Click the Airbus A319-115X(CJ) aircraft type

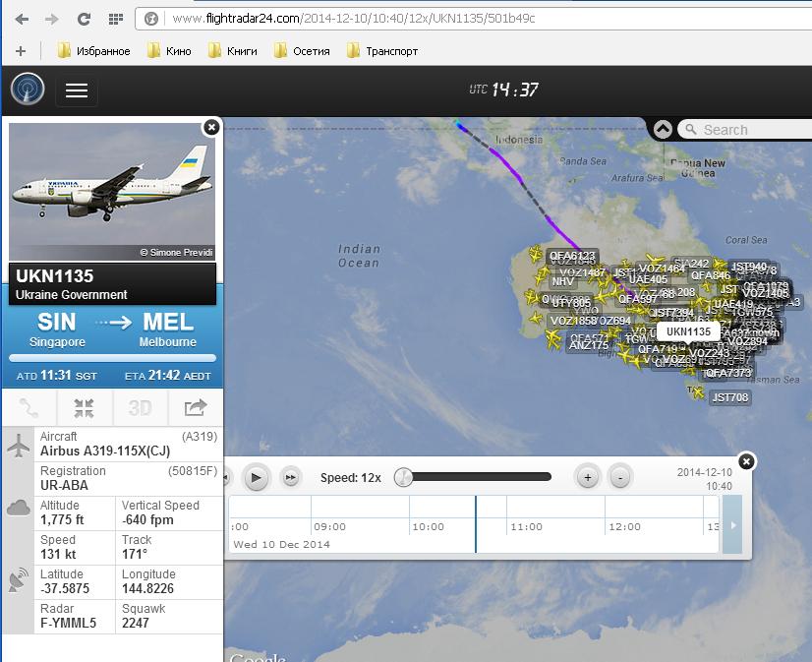pos(105,451)
